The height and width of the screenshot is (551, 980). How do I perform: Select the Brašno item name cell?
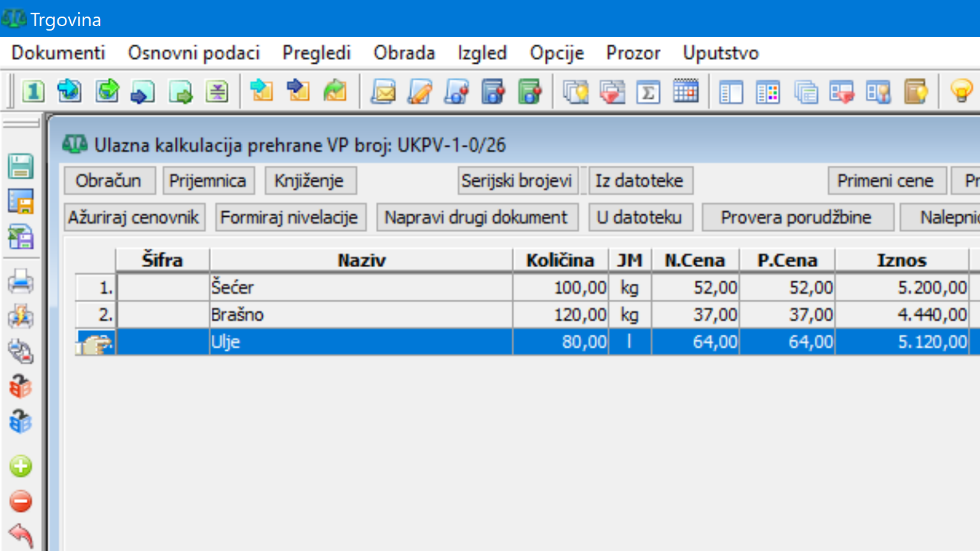pyautogui.click(x=361, y=314)
